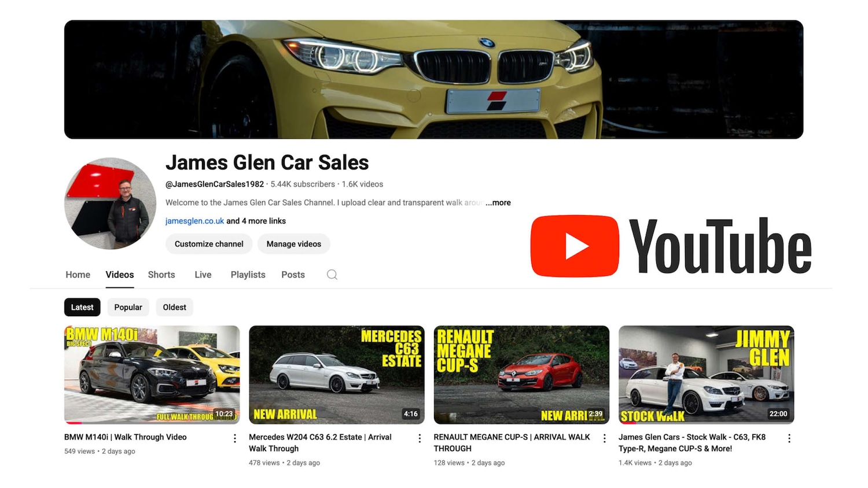
Task: Open the channel search icon
Action: [332, 275]
